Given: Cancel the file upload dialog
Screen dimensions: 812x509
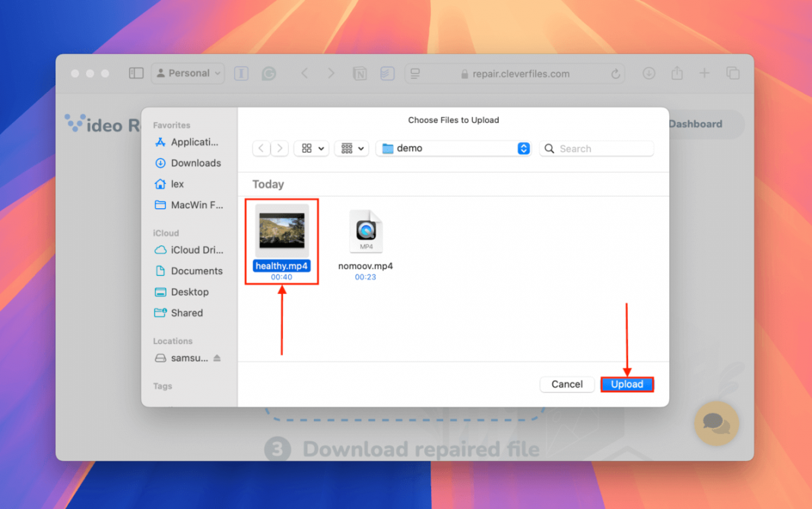Looking at the screenshot, I should click(x=567, y=384).
